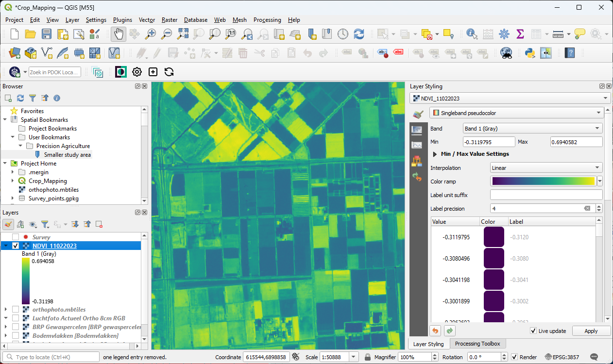Screen dimensions: 613x364
Task: Switch to the Processing Toolbox tab
Action: point(477,344)
